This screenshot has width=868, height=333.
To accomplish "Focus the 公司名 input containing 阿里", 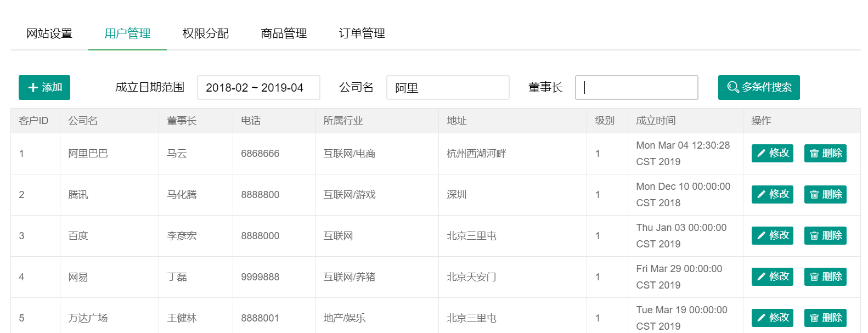I will tap(448, 87).
